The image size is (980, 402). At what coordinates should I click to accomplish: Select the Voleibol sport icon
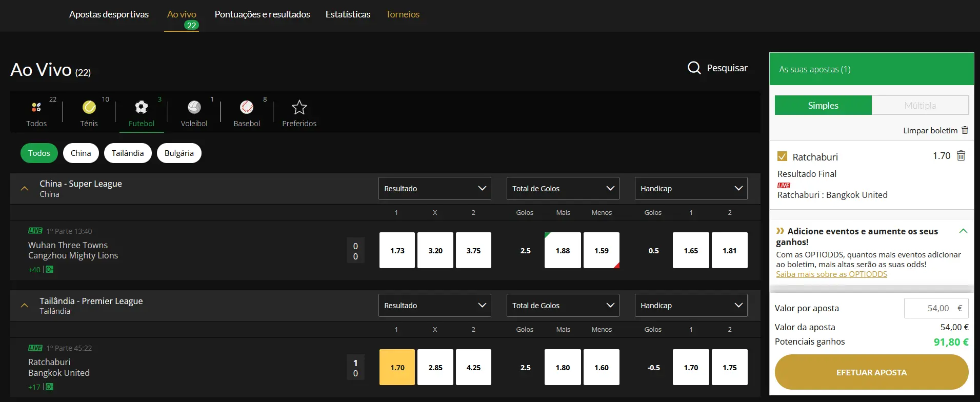[194, 107]
